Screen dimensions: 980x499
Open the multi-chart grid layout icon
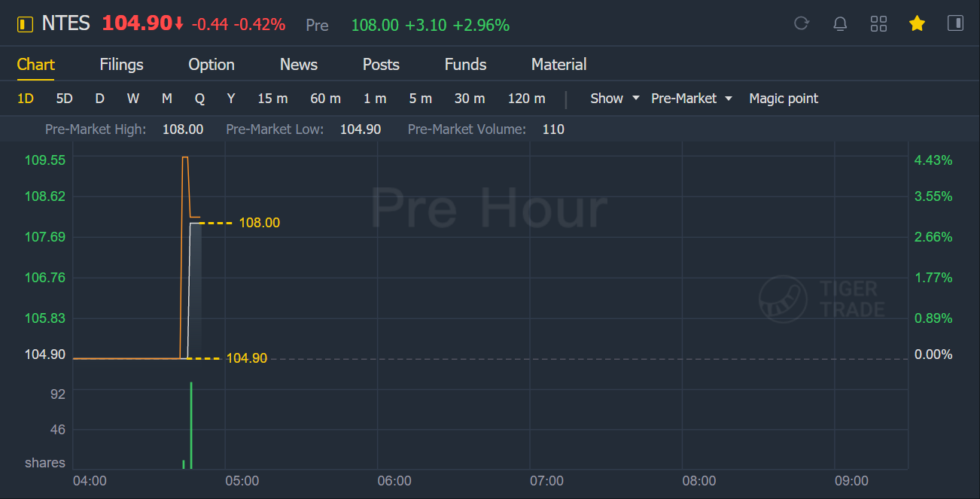(878, 24)
